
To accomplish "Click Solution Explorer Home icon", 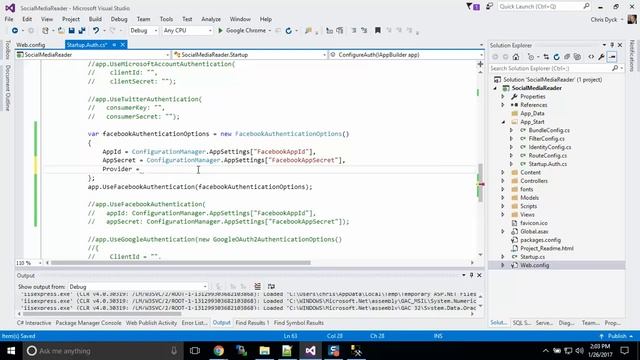I will 516,57.
